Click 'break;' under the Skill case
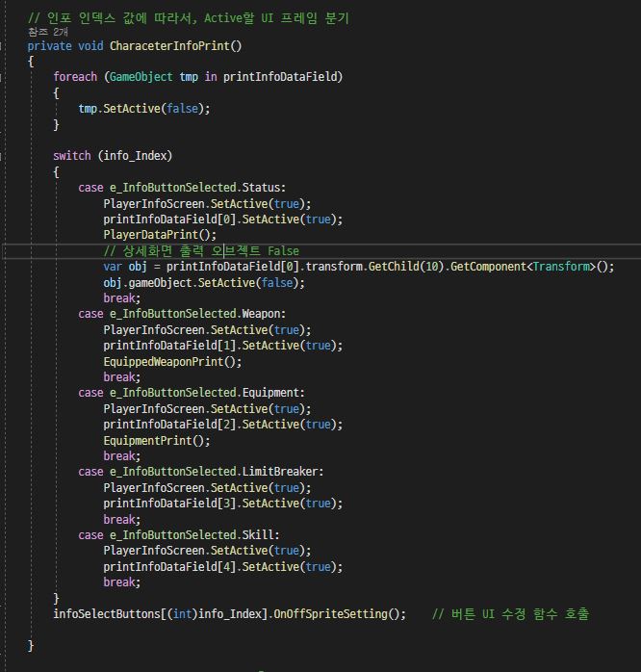 [x=121, y=582]
